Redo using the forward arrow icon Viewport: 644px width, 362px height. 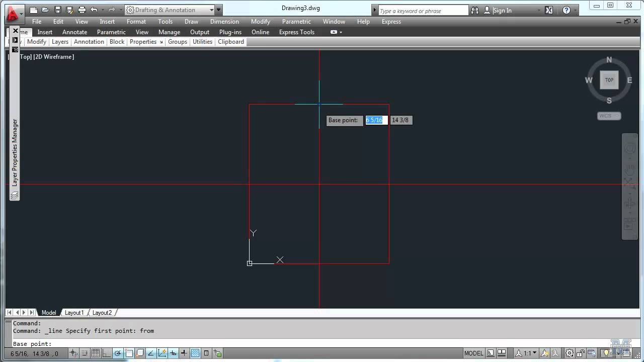point(112,10)
